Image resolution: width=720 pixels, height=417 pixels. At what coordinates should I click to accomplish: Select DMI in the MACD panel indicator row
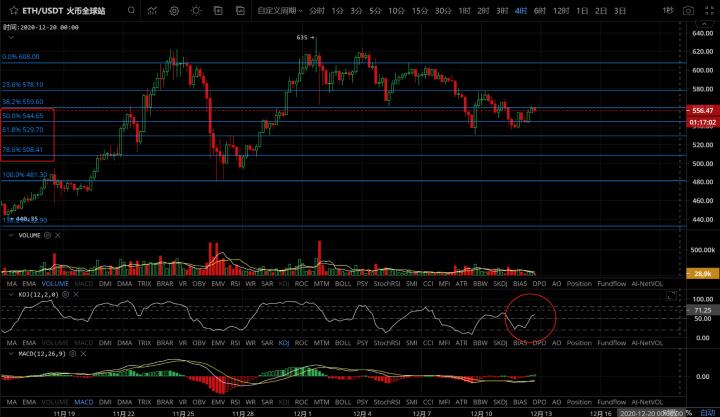105,402
